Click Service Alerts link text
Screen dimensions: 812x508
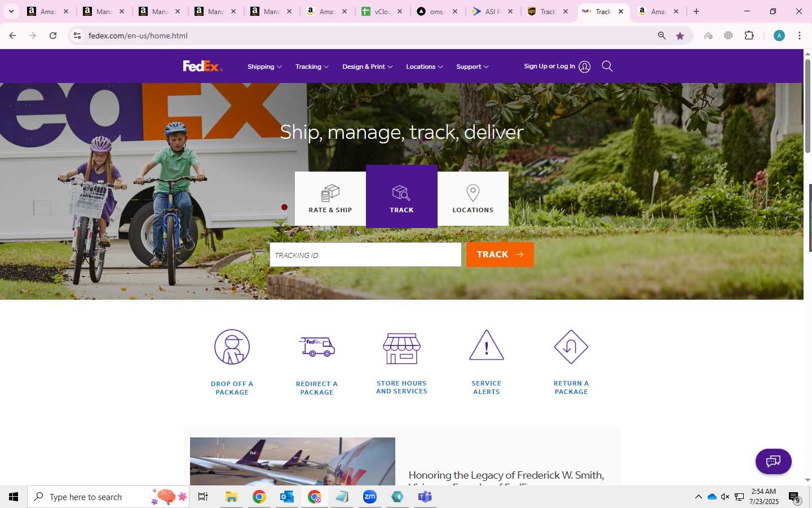(487, 387)
